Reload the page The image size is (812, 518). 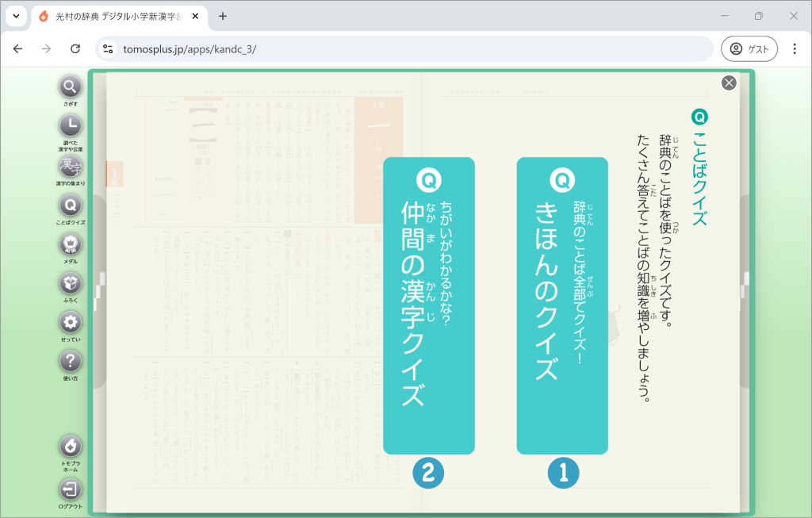coord(75,48)
